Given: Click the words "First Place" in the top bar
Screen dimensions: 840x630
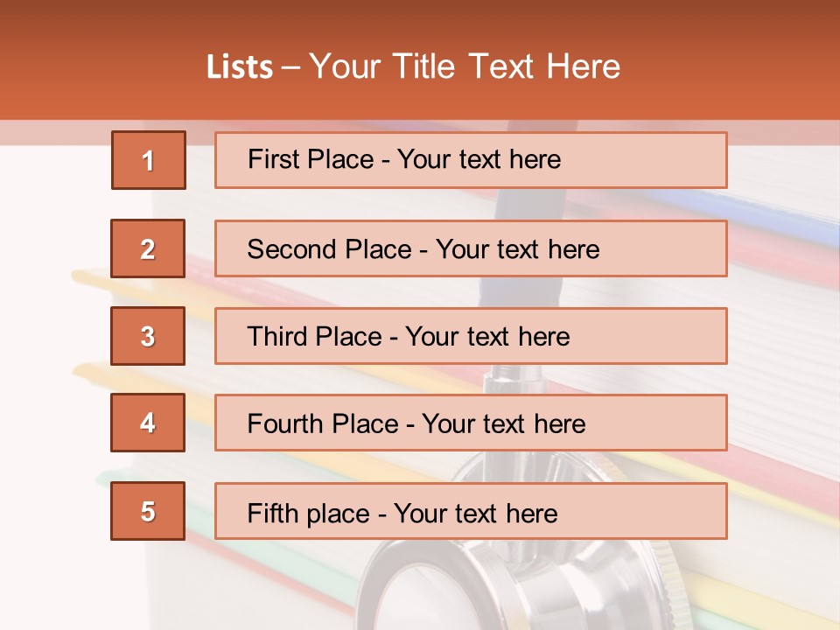Looking at the screenshot, I should tap(311, 159).
